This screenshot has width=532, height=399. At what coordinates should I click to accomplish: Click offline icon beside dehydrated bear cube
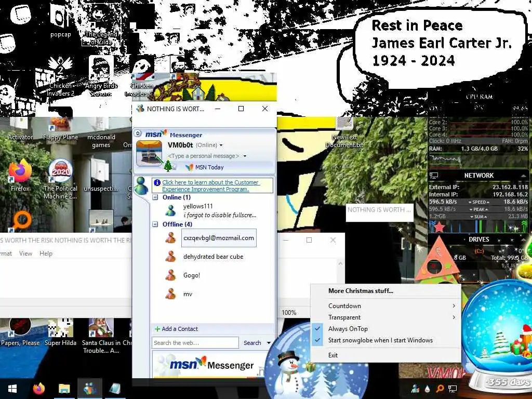[170, 257]
